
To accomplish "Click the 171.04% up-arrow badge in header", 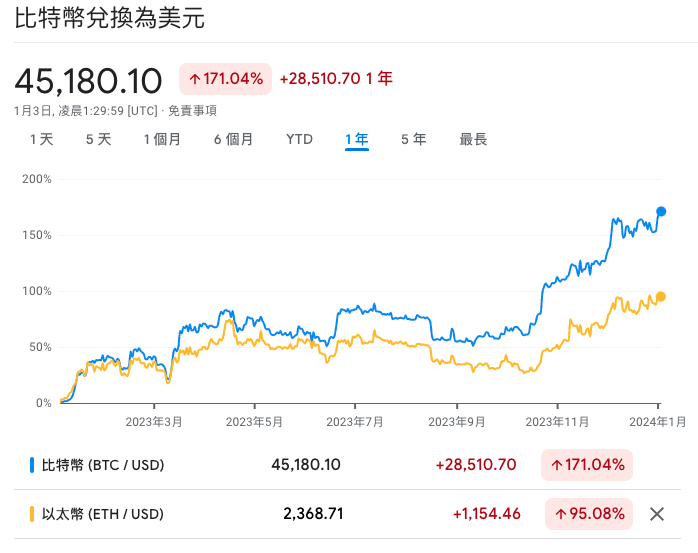I will pyautogui.click(x=225, y=79).
